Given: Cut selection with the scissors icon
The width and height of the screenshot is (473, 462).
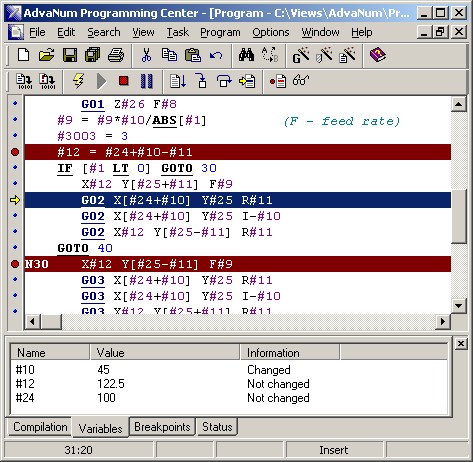Looking at the screenshot, I should [146, 55].
